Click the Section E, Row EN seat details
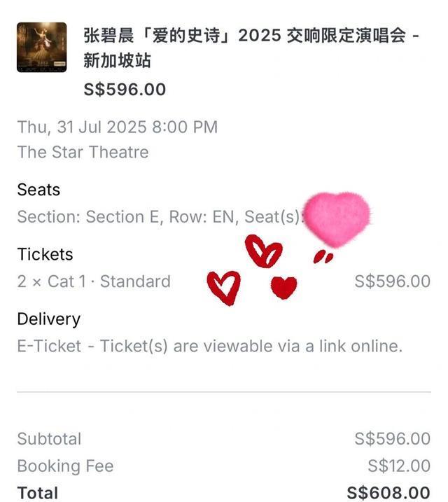This screenshot has width=448, height=502. pos(159,217)
